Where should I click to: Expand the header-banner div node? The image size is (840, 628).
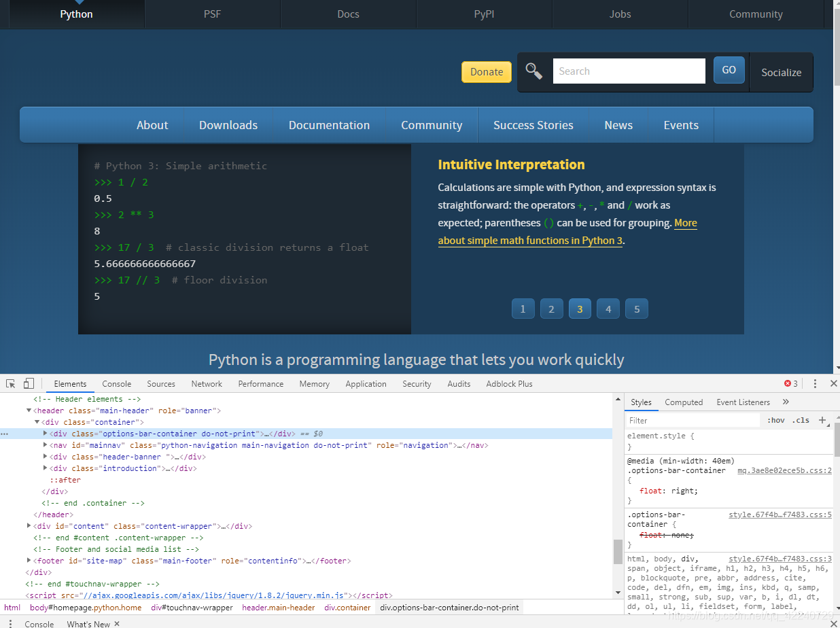click(46, 457)
